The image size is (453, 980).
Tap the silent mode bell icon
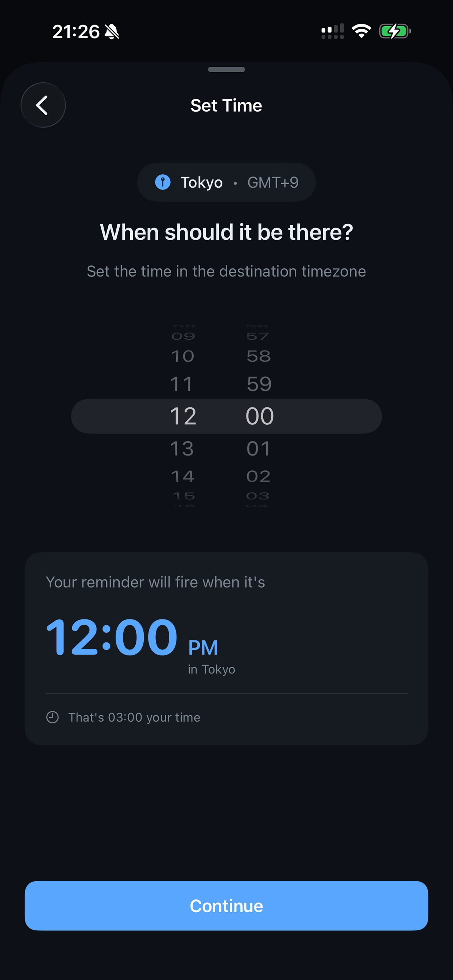112,31
